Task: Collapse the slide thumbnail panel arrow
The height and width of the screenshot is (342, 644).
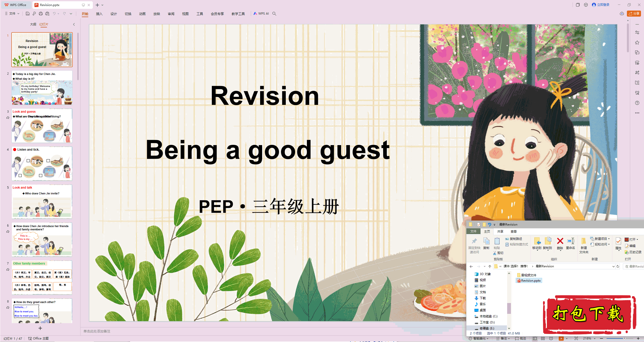Action: pyautogui.click(x=74, y=24)
